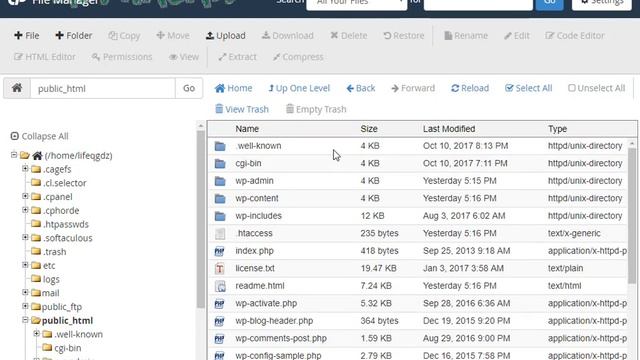Image resolution: width=640 pixels, height=360 pixels.
Task: Click the Copy toolbar action
Action: point(124,36)
